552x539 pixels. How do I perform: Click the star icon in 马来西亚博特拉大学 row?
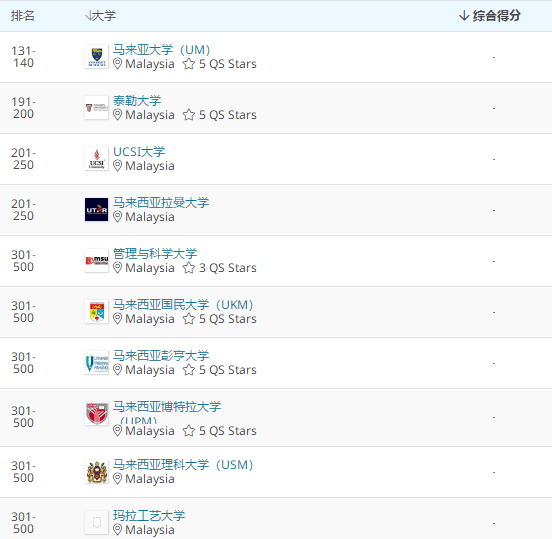click(x=189, y=431)
